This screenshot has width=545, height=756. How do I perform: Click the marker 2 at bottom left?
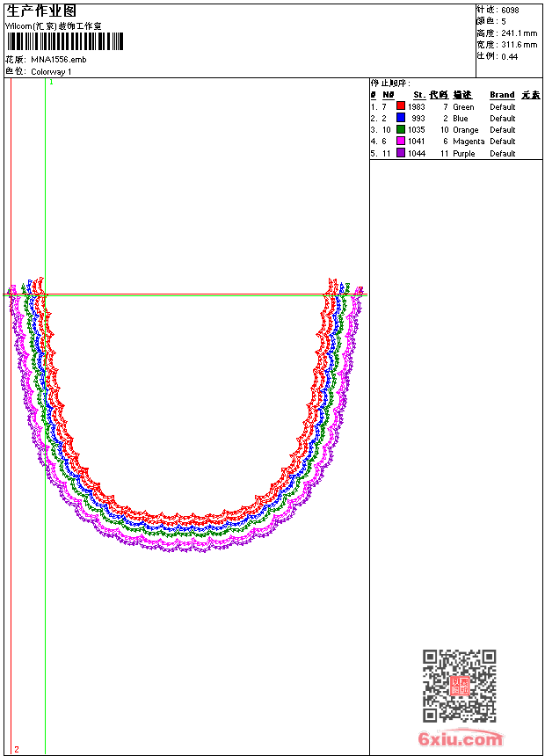pos(16,749)
